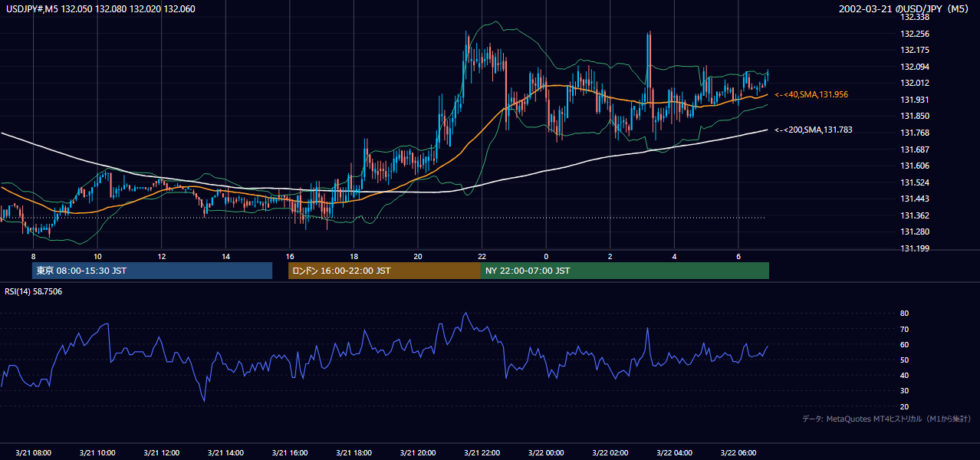Image resolution: width=980 pixels, height=460 pixels.
Task: Click the 200 SMA 131.783 label
Action: 814,130
